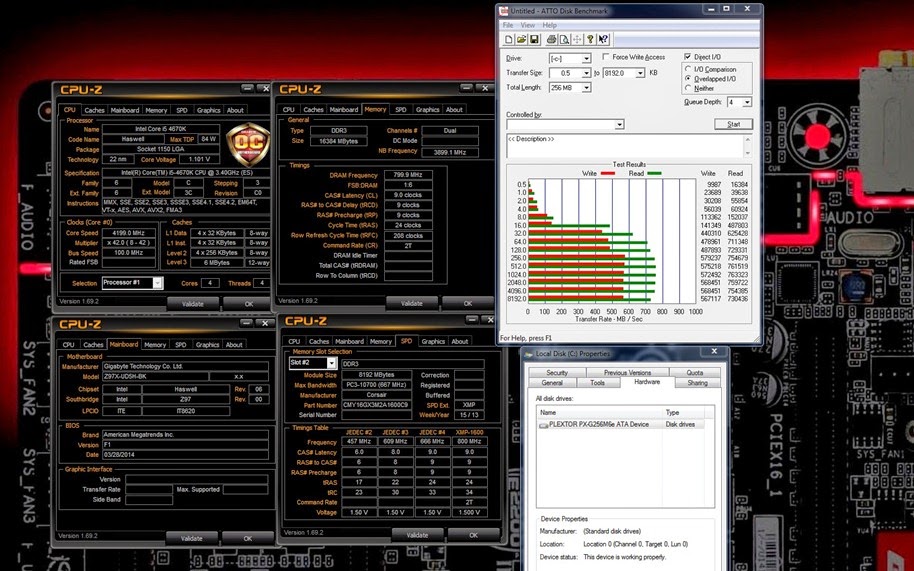Click the Z97X-UD5H-BK model field
This screenshot has height=571, width=914.
point(156,377)
